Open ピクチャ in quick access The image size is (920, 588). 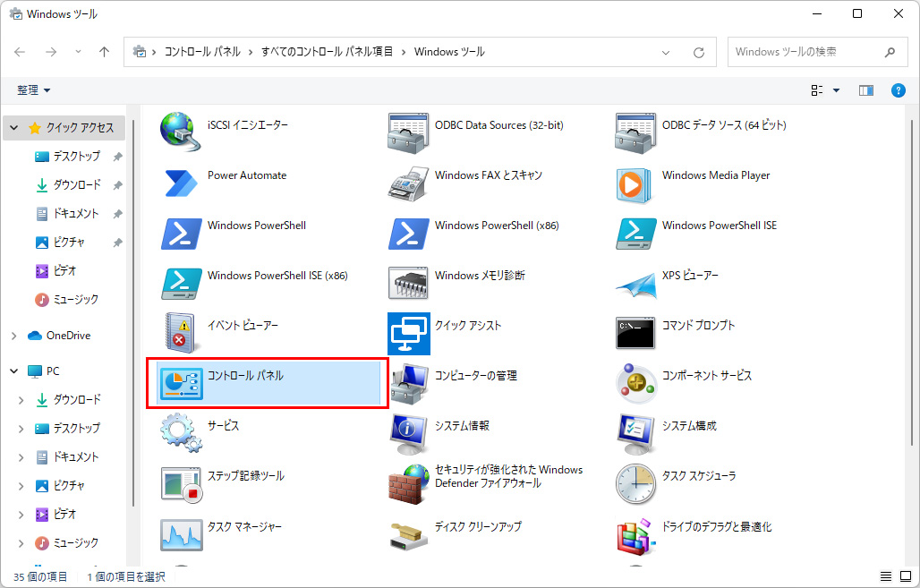(69, 242)
